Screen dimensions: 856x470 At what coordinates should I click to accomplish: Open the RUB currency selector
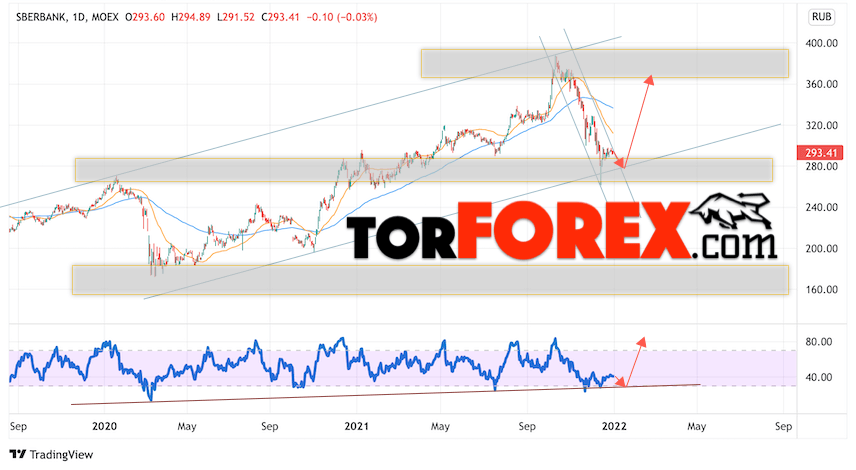coord(821,17)
